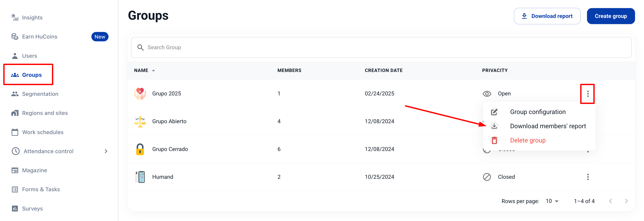The width and height of the screenshot is (644, 221).
Task: Open the Rows per page dropdown
Action: (552, 201)
